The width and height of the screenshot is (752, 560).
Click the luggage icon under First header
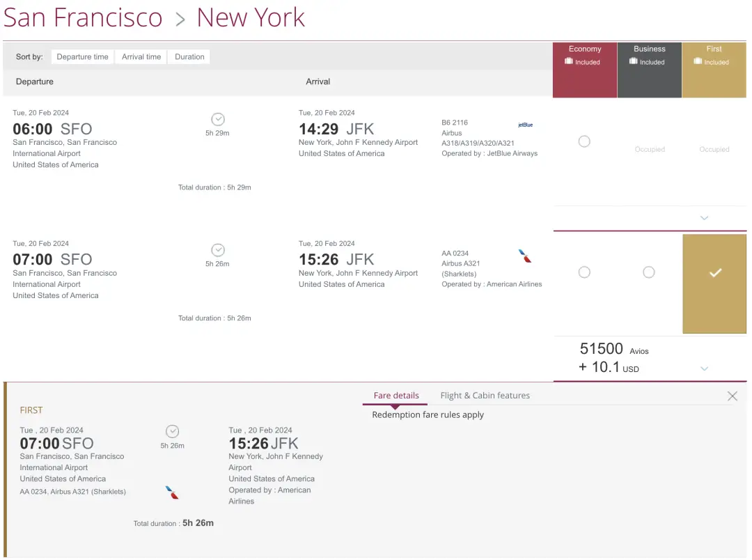coord(698,62)
